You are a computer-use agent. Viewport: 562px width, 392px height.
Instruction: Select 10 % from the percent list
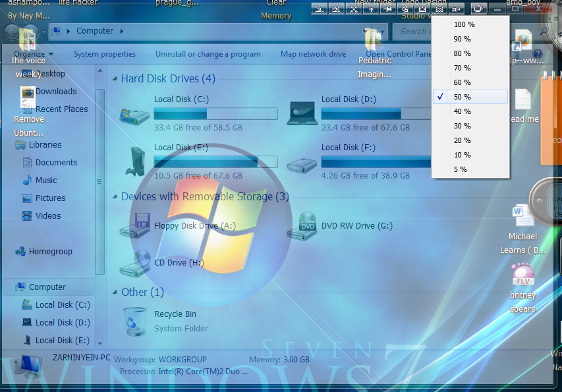pos(470,155)
